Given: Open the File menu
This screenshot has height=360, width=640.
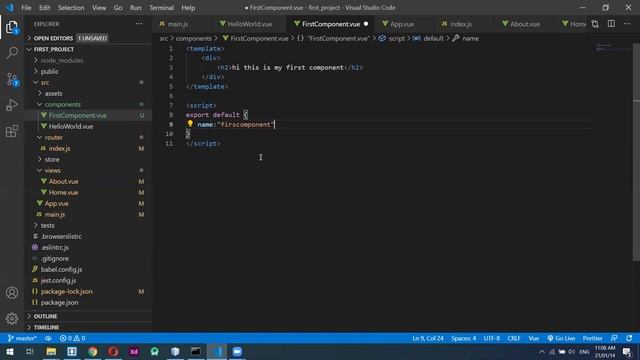Looking at the screenshot, I should tap(26, 8).
